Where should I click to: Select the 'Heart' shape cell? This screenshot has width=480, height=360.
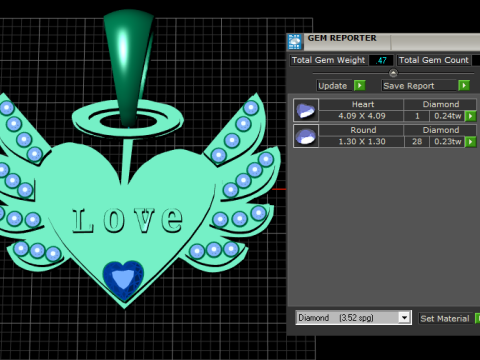click(x=361, y=104)
